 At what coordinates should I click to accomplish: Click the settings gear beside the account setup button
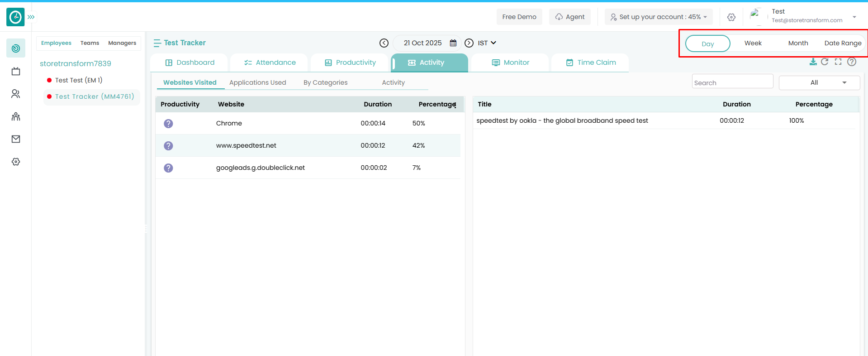click(x=731, y=17)
